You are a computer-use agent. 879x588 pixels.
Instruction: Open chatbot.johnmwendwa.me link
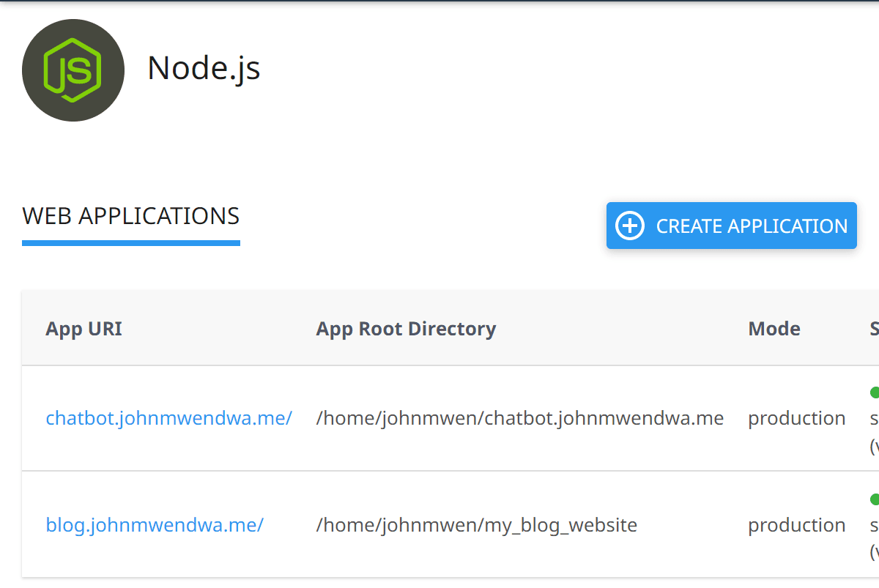point(169,417)
